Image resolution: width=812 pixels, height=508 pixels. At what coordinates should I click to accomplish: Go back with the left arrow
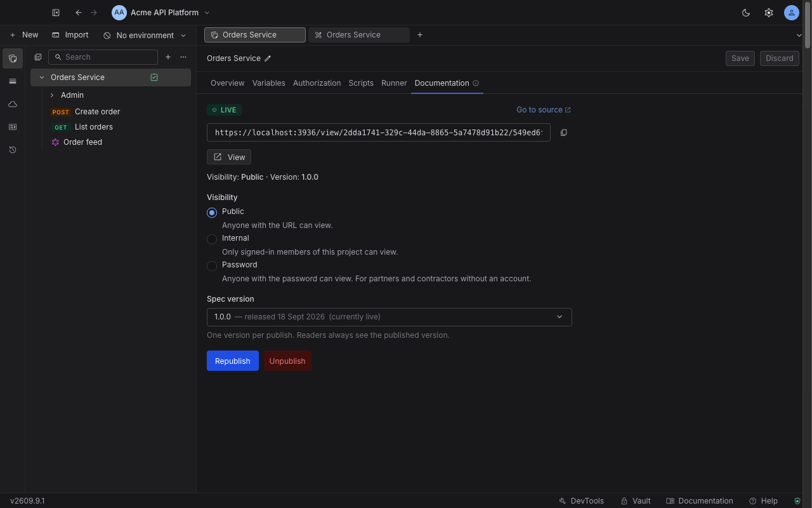pos(79,13)
